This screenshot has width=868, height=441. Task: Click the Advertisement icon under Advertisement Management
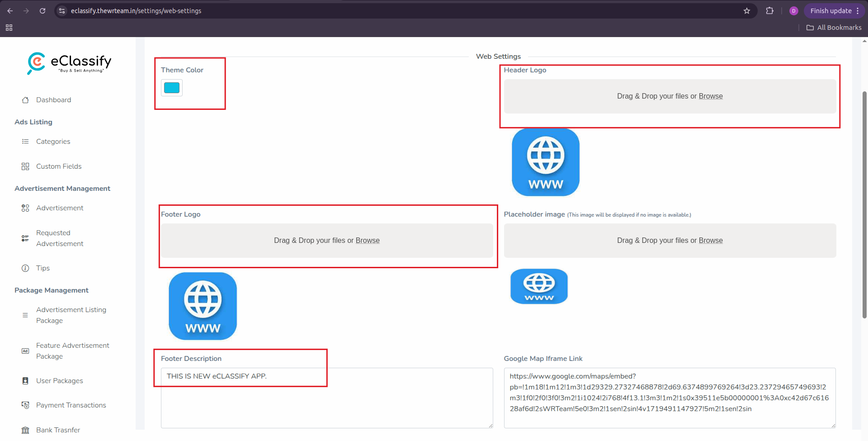[25, 208]
